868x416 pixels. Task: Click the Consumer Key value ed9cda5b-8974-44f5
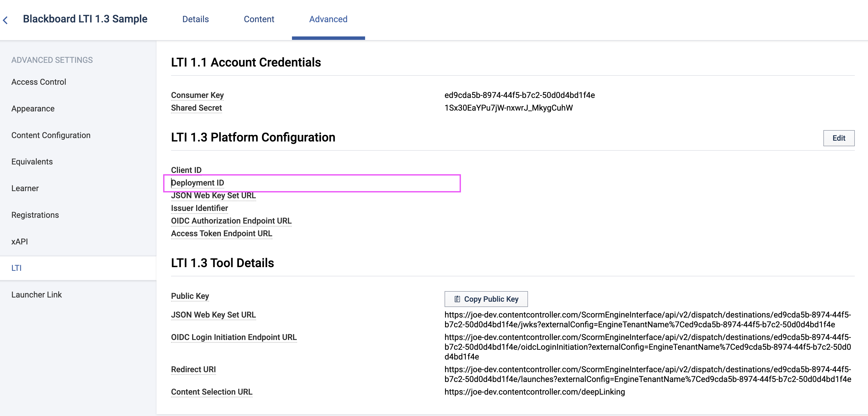[x=520, y=95]
